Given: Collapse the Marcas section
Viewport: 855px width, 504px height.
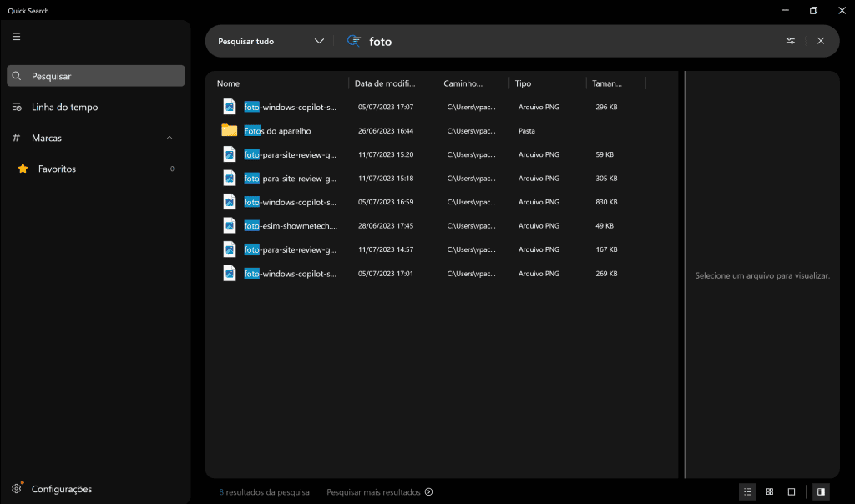Looking at the screenshot, I should point(169,138).
